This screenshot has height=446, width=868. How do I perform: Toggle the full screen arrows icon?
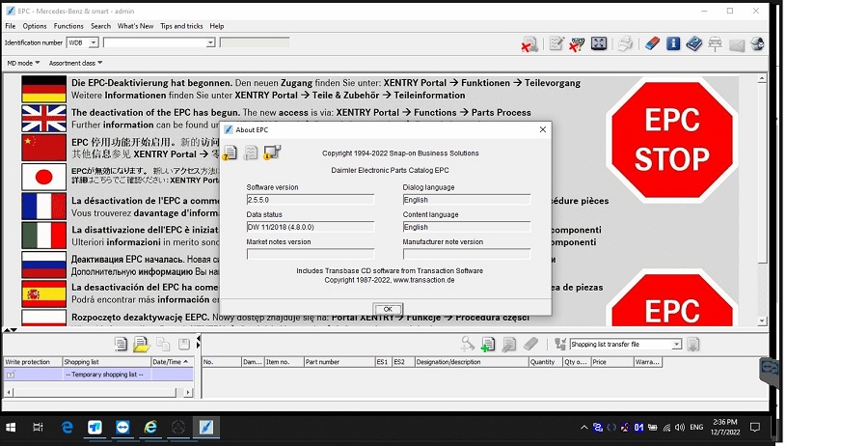(599, 43)
